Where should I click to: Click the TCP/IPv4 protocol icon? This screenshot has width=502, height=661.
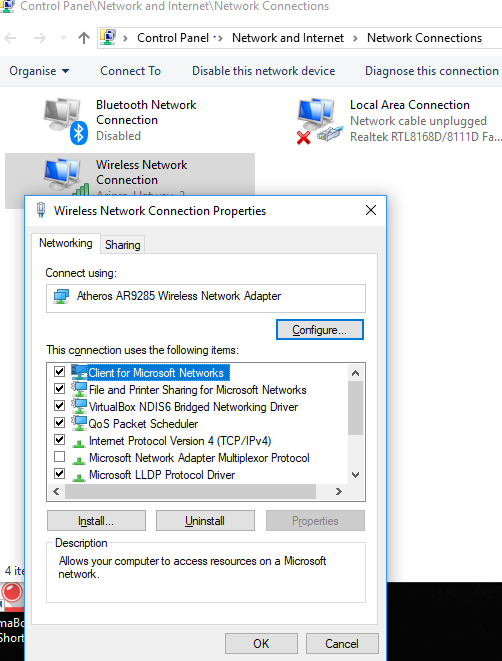pos(78,443)
